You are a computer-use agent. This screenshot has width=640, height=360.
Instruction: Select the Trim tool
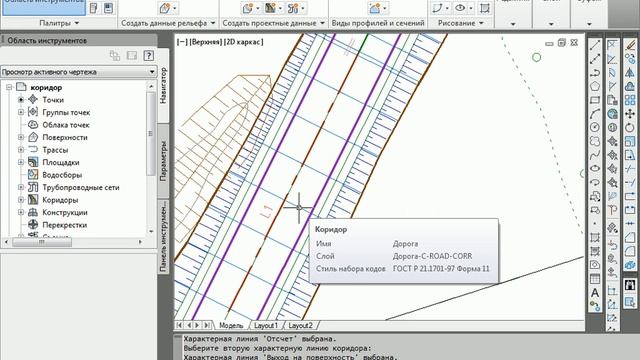tap(630, 169)
